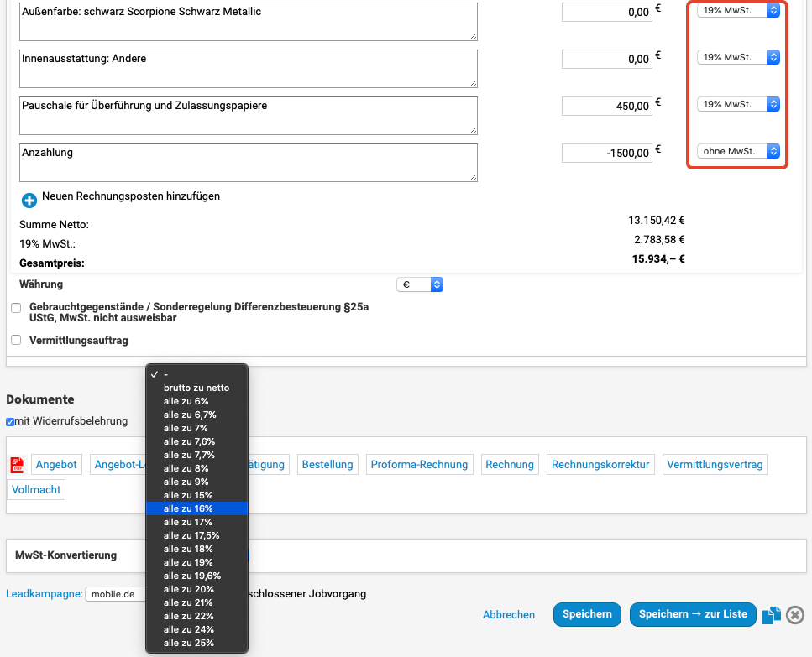Image resolution: width=812 pixels, height=657 pixels.
Task: Click the red PDF document icon
Action: [x=18, y=465]
